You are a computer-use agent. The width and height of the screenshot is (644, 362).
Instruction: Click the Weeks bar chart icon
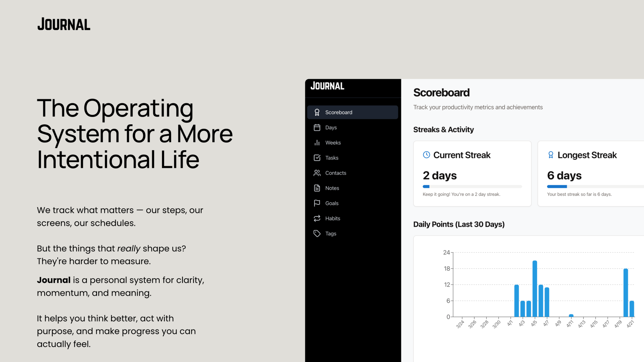tap(317, 142)
